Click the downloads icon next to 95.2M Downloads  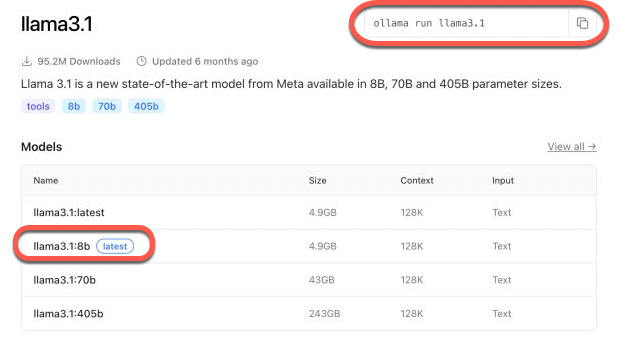(26, 61)
